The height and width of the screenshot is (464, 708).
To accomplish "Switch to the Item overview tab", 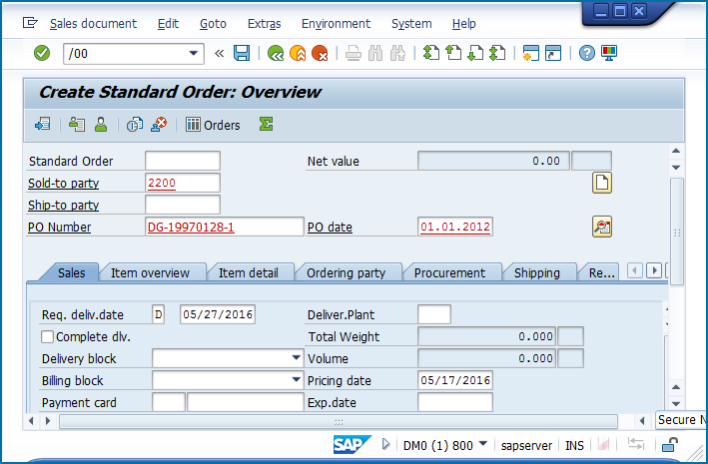I will coord(150,272).
